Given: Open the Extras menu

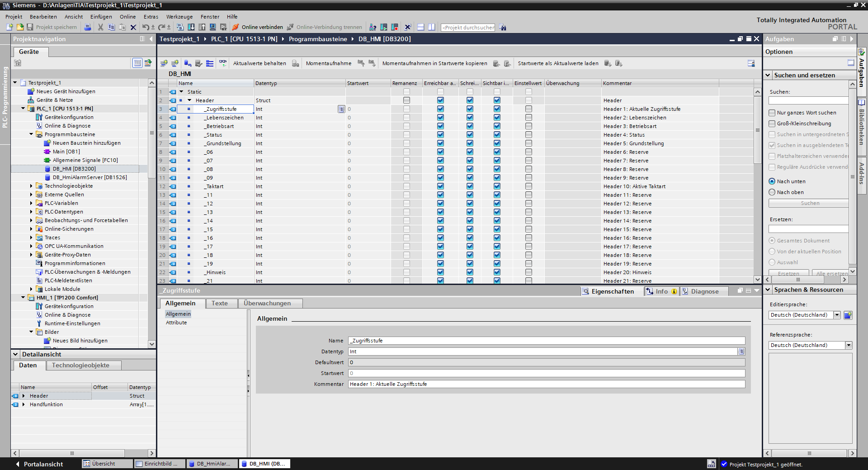Looking at the screenshot, I should pos(151,17).
